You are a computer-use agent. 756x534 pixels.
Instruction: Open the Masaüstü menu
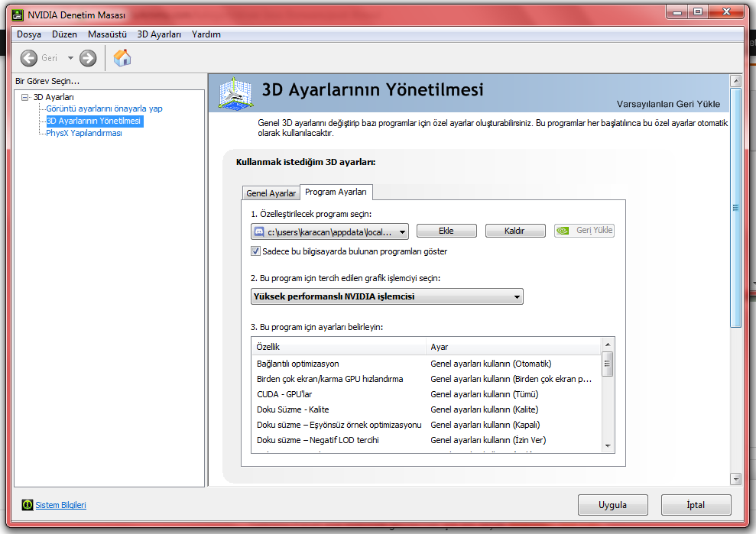point(107,34)
